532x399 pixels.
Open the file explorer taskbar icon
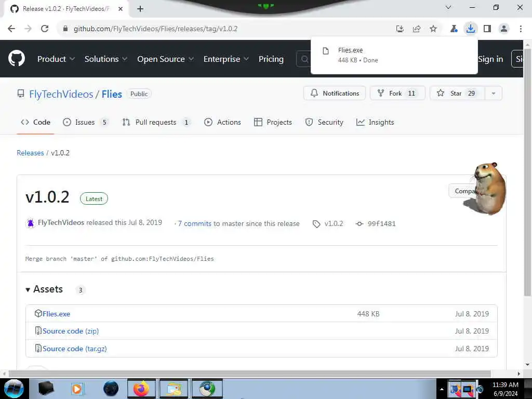coord(174,389)
